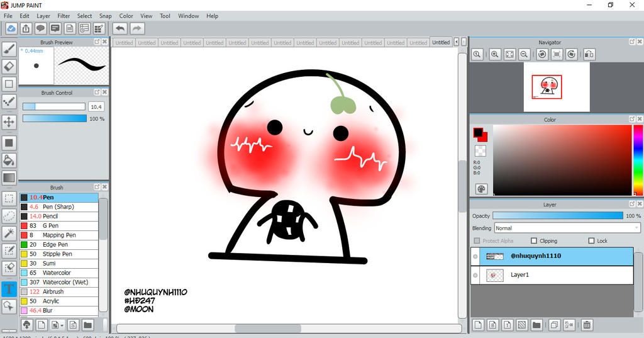Adjust the brush opacity slider at 100%

55,118
